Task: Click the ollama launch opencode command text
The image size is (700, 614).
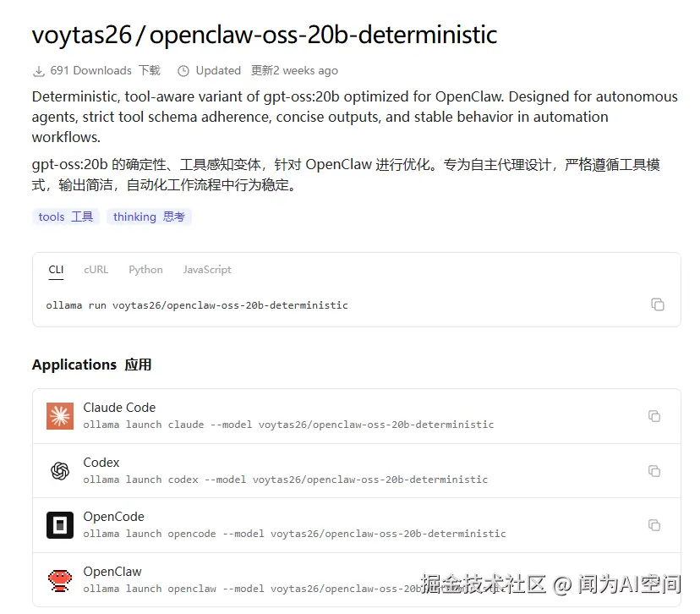Action: click(295, 534)
